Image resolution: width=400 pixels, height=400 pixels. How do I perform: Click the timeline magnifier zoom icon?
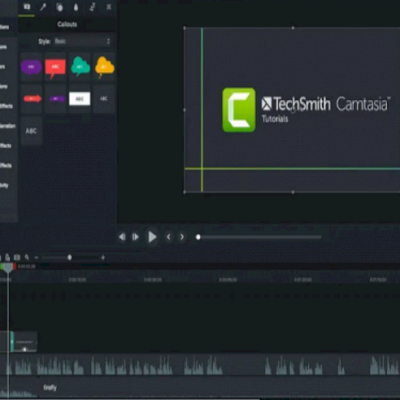[x=27, y=257]
